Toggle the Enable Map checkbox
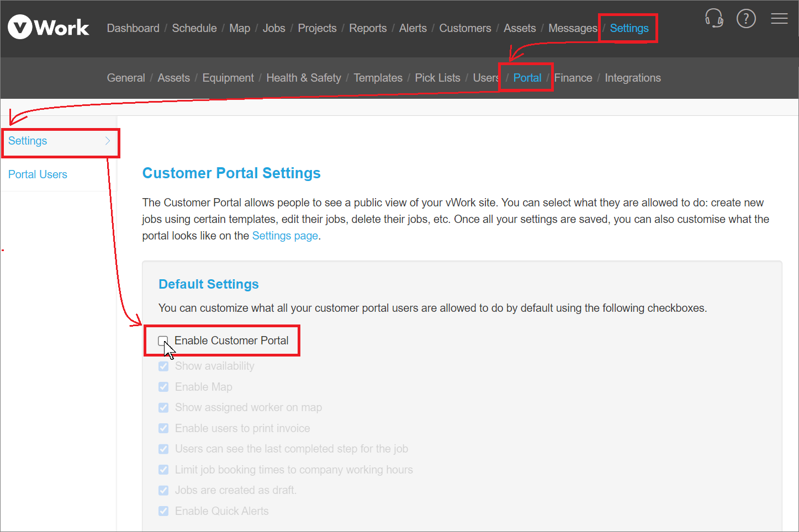The image size is (799, 532). (x=163, y=387)
